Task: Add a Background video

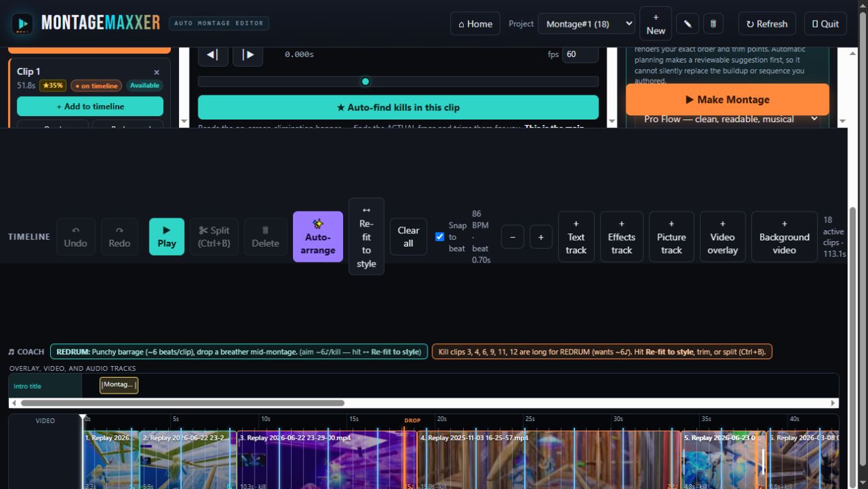Action: (x=784, y=237)
